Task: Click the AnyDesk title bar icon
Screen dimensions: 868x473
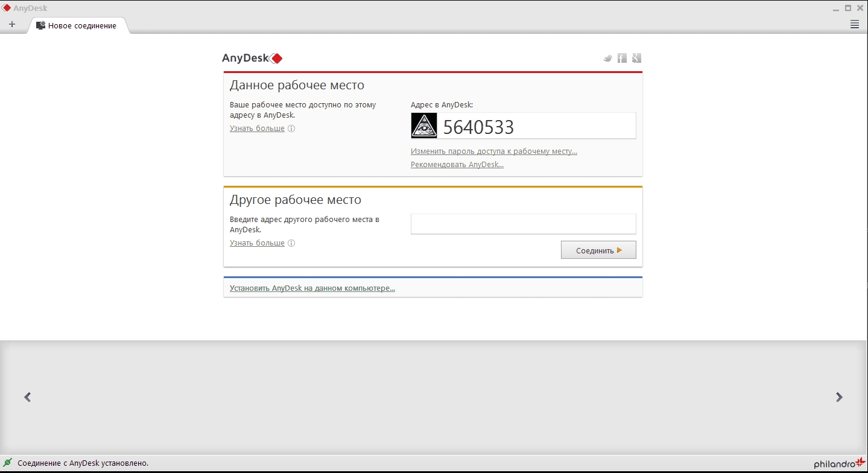Action: [6, 8]
